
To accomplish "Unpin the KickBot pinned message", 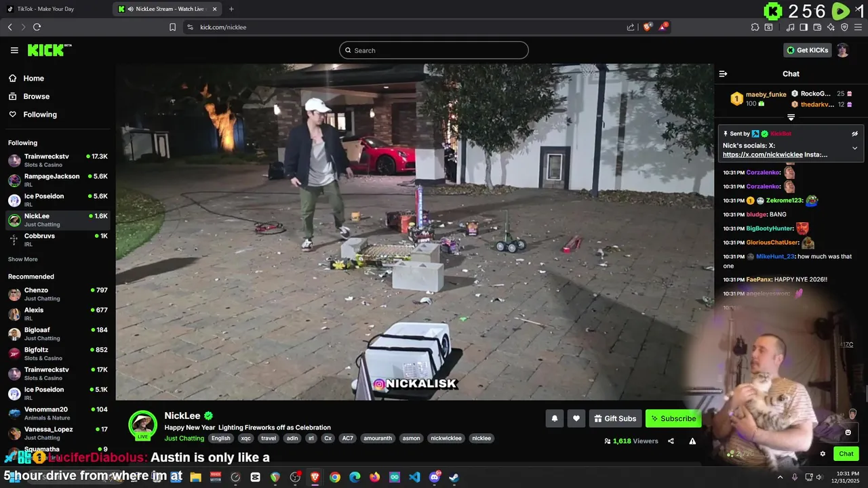I will [854, 134].
